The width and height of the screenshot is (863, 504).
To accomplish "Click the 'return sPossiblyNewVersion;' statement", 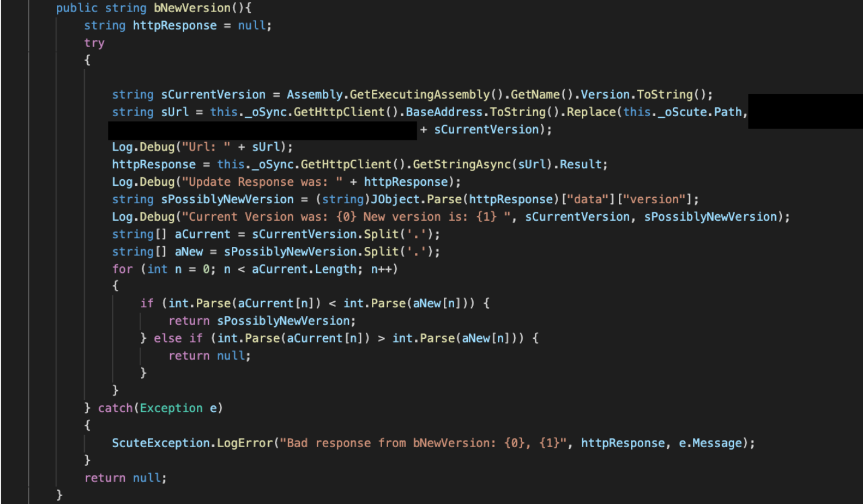I will coord(263,321).
